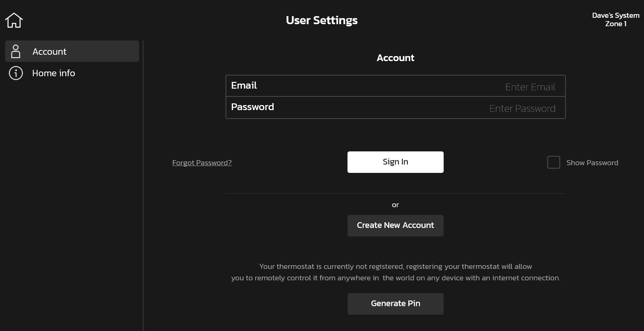Open the Forgot Password? link
The width and height of the screenshot is (644, 331).
(202, 163)
